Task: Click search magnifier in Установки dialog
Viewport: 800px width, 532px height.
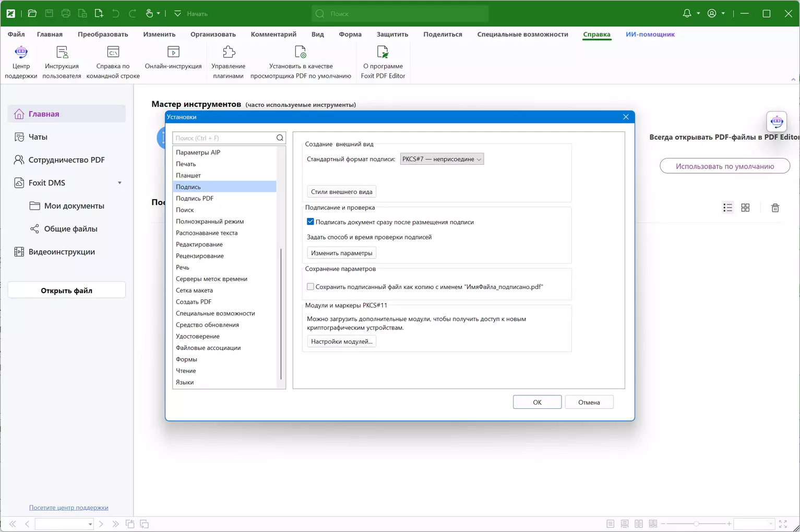Action: [x=280, y=138]
